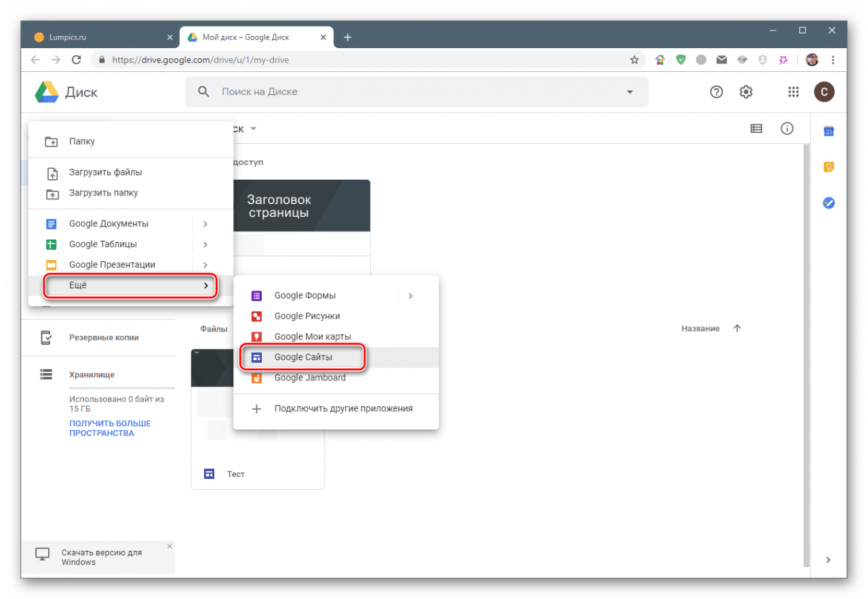Open Google Tasks side panel icon
The width and height of the screenshot is (868, 599).
828,203
